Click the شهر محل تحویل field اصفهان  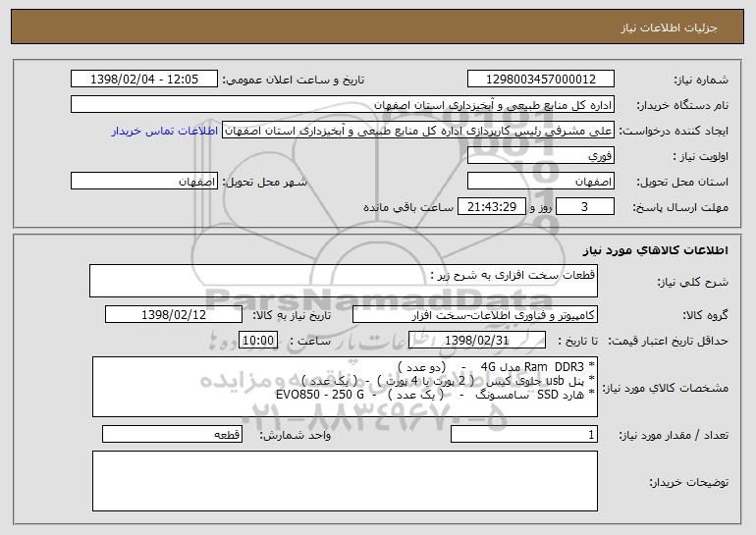tap(144, 182)
